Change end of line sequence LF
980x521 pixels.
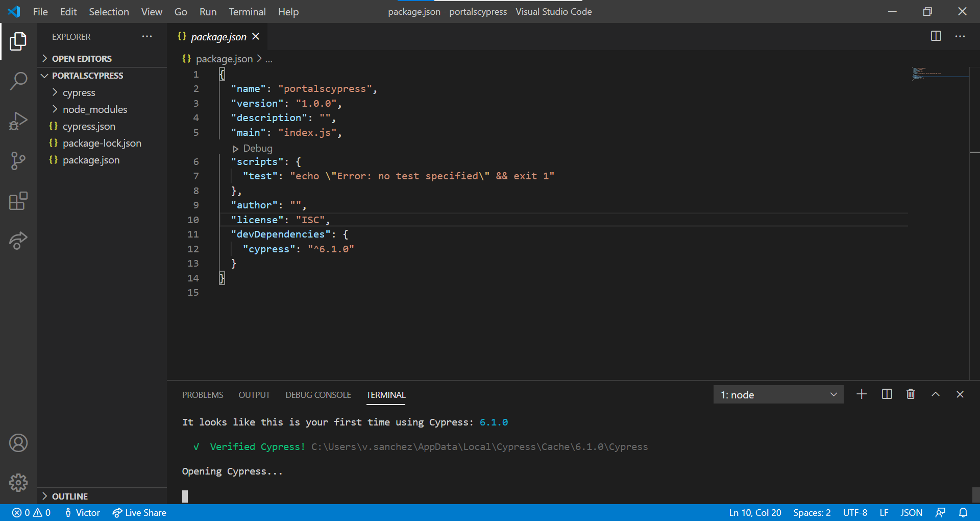pos(884,513)
